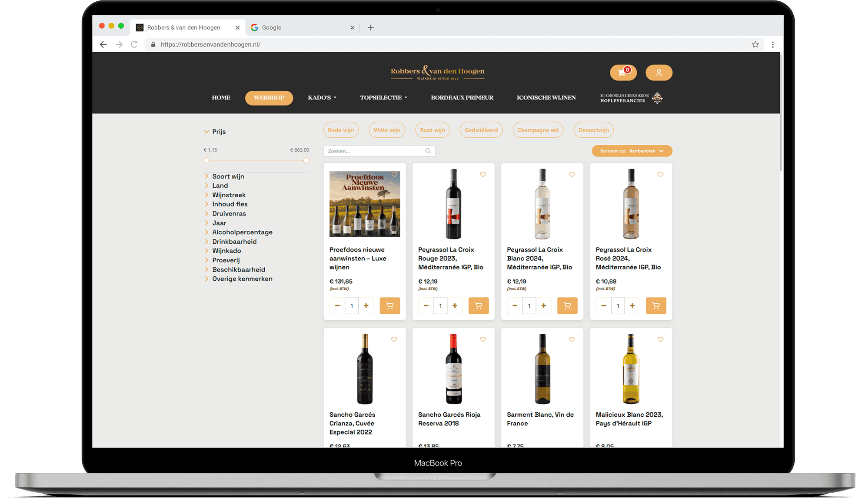Open the shopping cart icon in header

(x=622, y=73)
